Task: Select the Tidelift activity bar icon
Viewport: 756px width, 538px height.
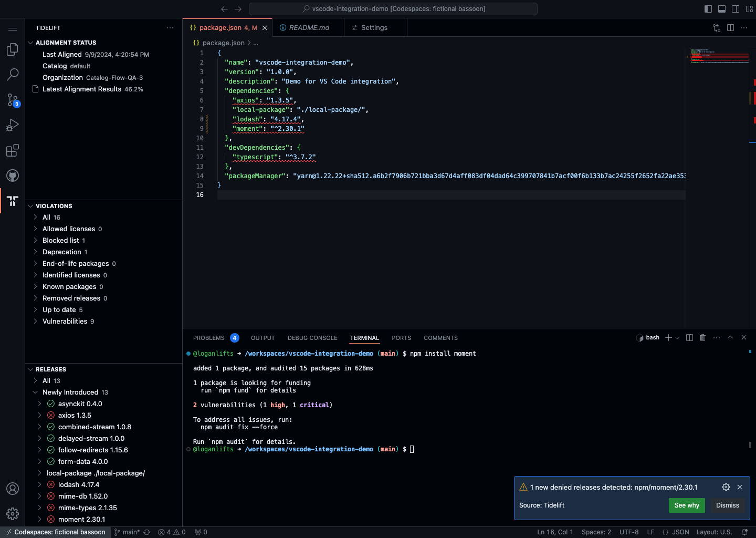Action: point(13,201)
